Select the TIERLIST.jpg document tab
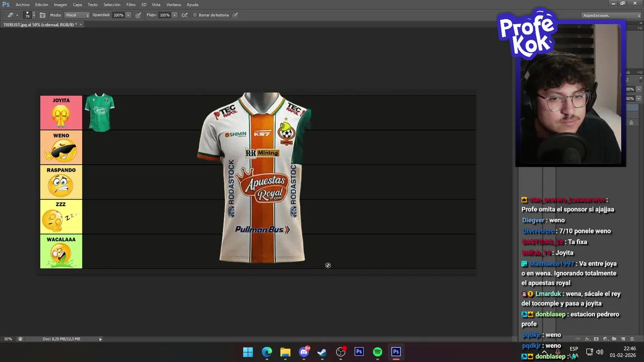Screen dimensions: 644x362 tap(40, 24)
